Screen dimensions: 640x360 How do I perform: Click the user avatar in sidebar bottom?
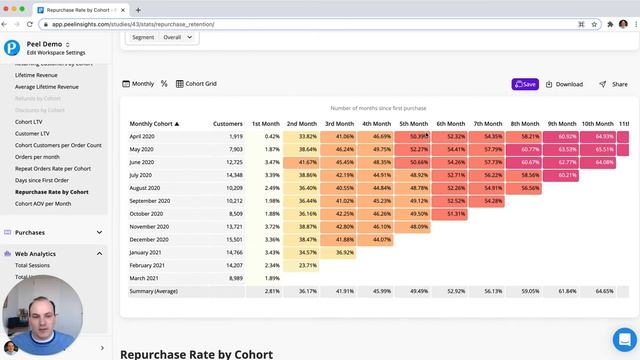(x=10, y=348)
